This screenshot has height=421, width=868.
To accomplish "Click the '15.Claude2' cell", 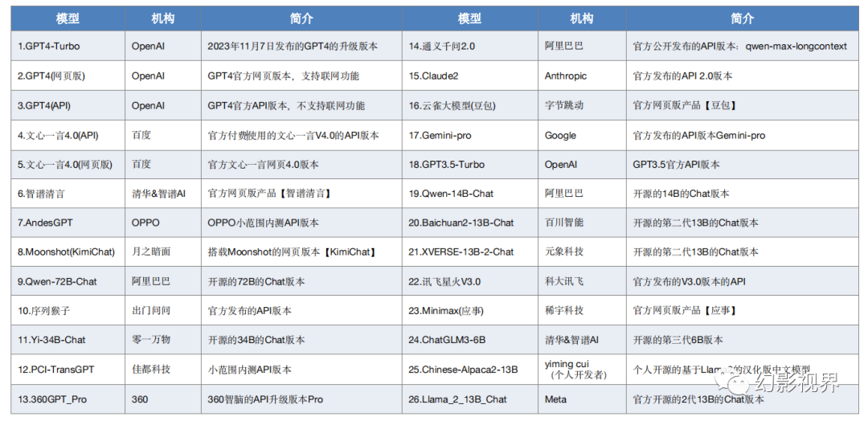I will click(x=470, y=76).
